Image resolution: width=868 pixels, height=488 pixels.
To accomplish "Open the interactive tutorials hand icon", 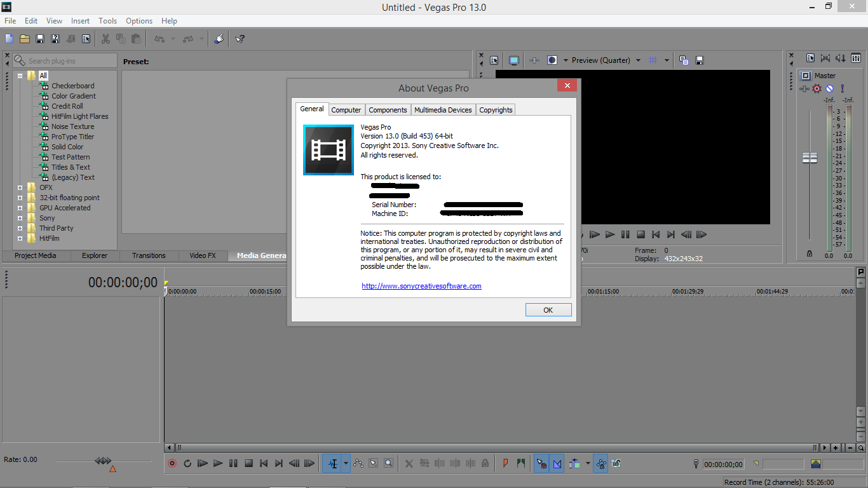I will [x=219, y=39].
